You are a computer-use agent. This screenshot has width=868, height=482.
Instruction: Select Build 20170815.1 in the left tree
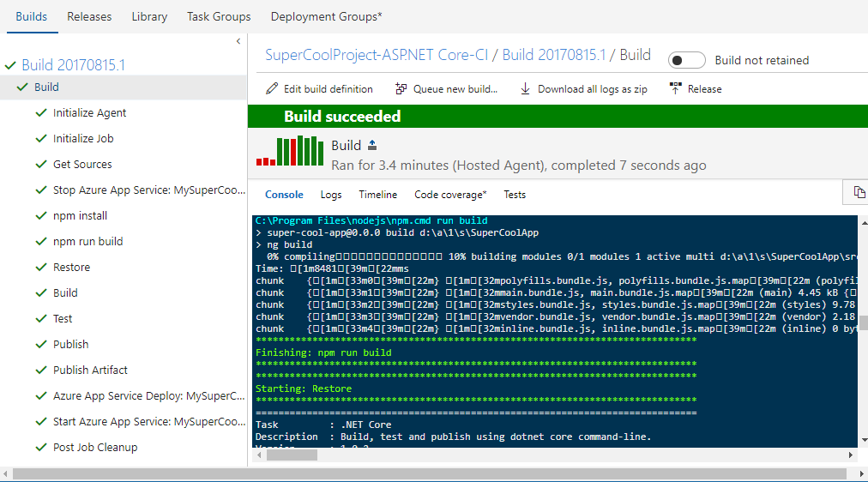73,65
